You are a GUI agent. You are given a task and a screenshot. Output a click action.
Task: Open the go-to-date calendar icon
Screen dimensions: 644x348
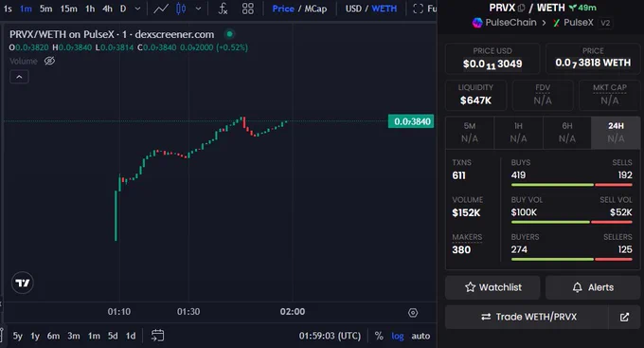pyautogui.click(x=157, y=336)
